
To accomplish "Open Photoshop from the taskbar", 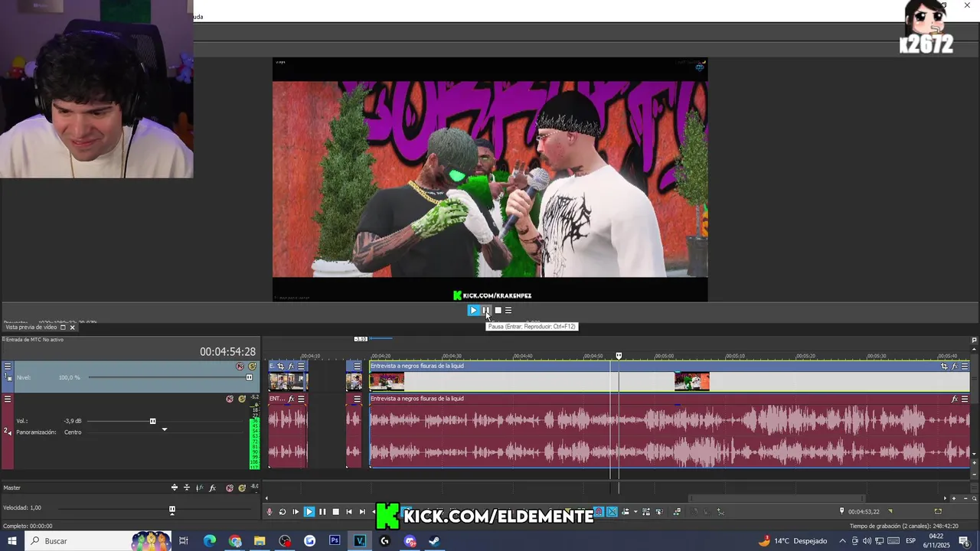I will click(x=335, y=541).
